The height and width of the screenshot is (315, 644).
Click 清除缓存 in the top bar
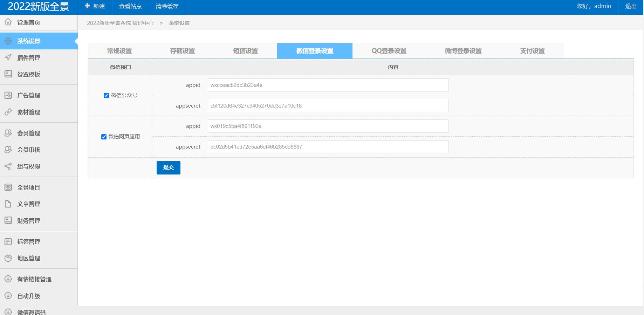[167, 6]
